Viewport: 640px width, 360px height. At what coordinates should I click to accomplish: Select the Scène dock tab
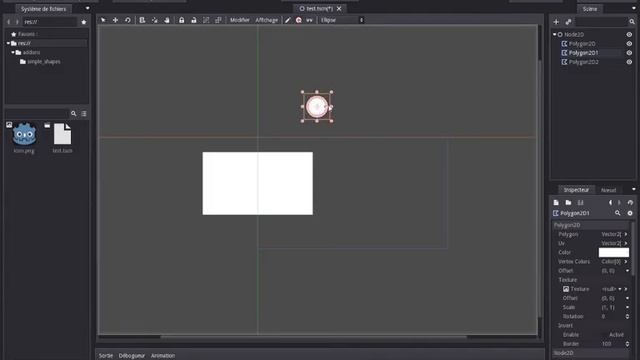590,9
